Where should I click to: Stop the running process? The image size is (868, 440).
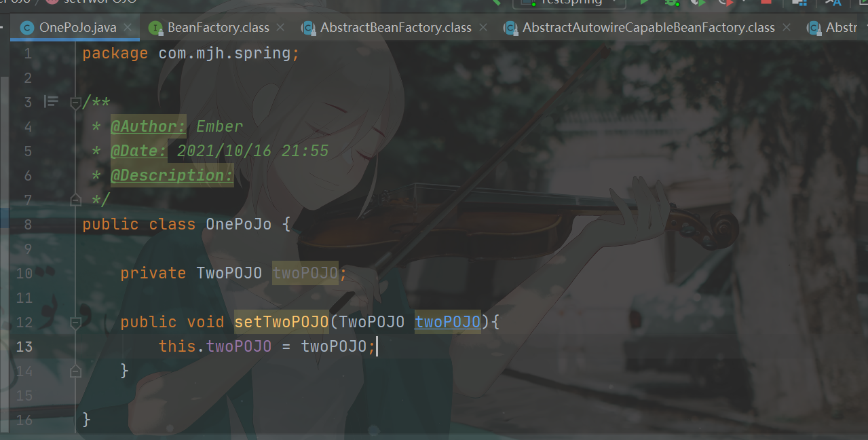coord(766,2)
